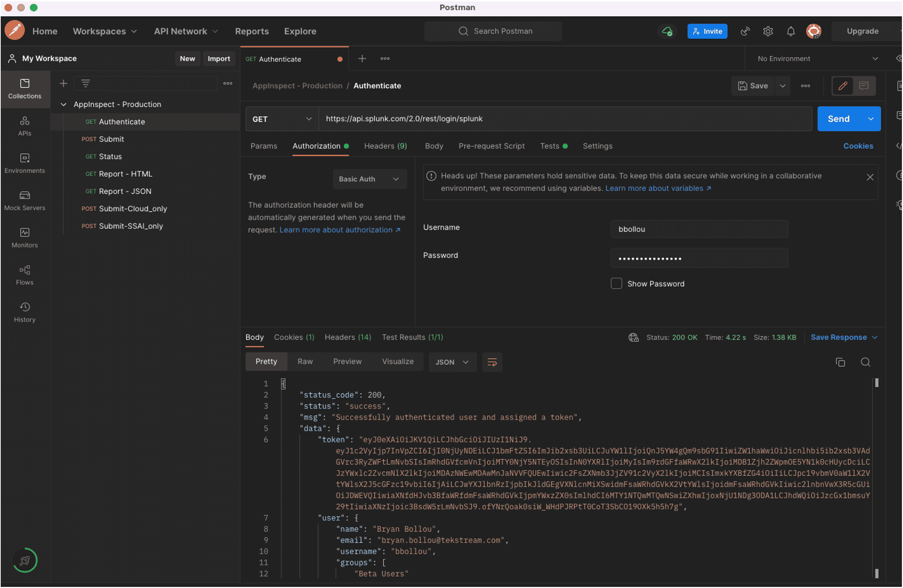The width and height of the screenshot is (903, 588).
Task: Click the Username input field
Action: coord(699,229)
